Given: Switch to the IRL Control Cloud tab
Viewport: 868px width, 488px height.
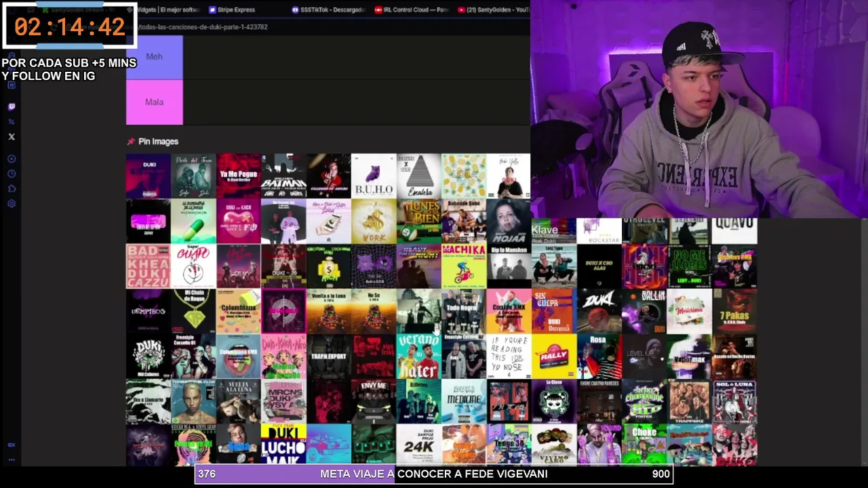Looking at the screenshot, I should [412, 9].
